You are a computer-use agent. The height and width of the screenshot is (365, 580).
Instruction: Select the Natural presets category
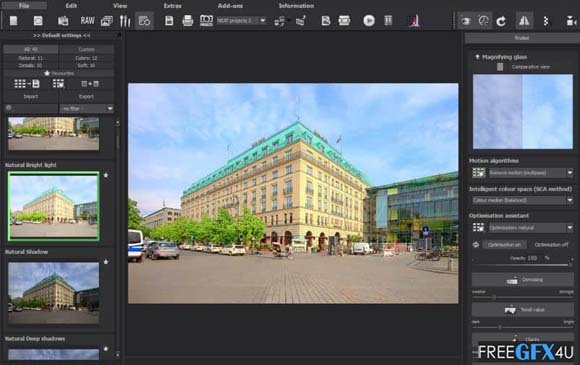(31, 58)
